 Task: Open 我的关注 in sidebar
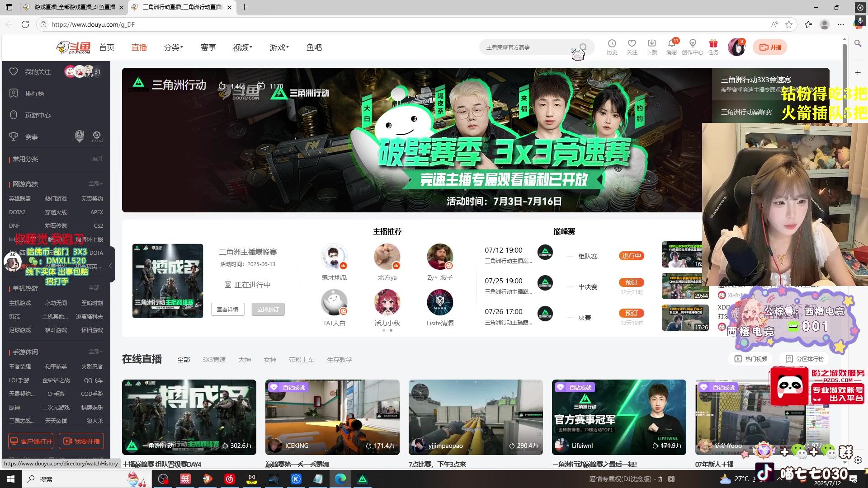[38, 72]
